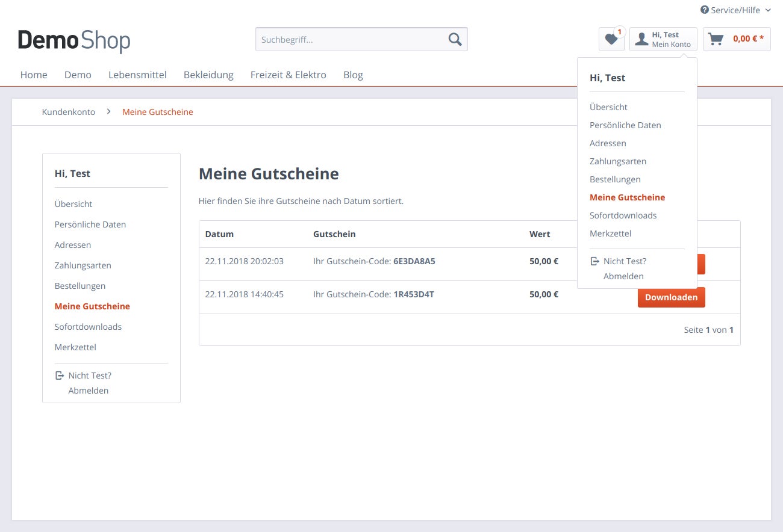Open Adressen in the left sidebar

[73, 245]
